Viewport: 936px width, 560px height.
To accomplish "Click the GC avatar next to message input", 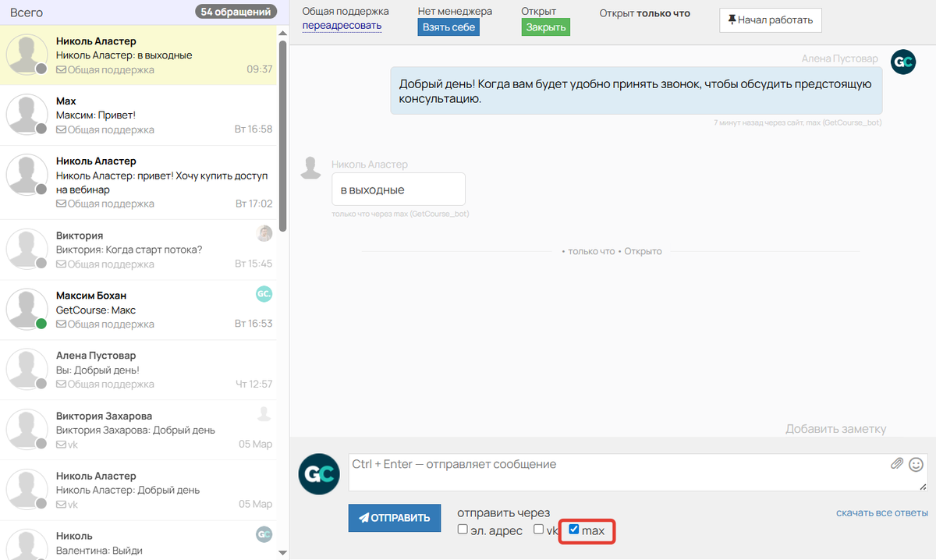I will 319,473.
